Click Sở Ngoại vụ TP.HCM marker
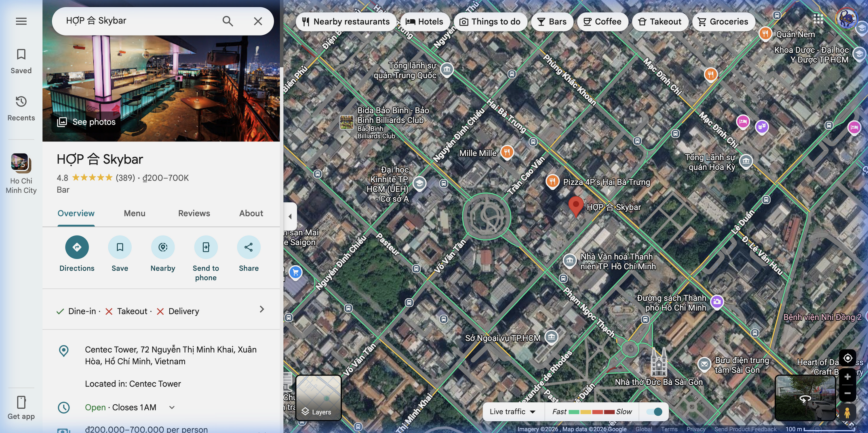Screen dimensions: 868x433 coord(552,337)
